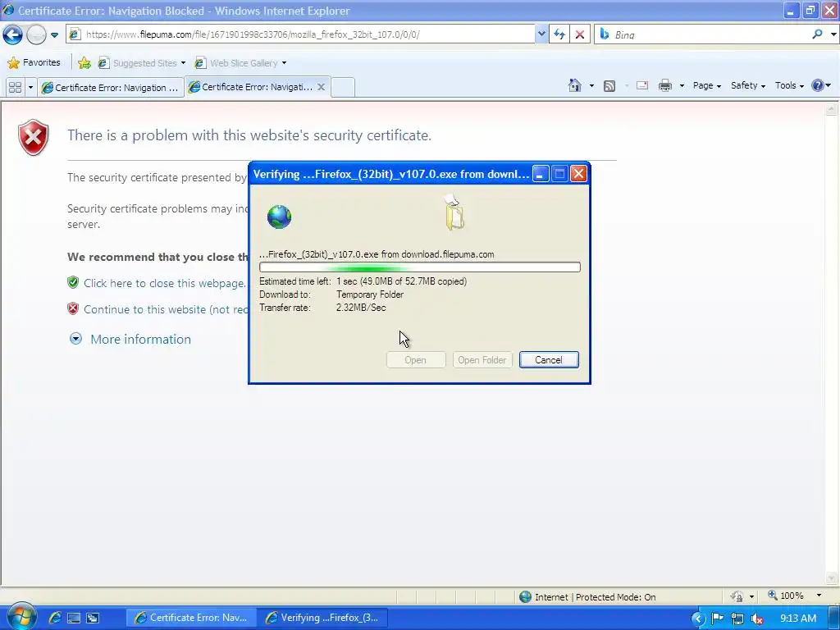Click the privacy report status bar icon
The image size is (840, 630).
point(737,596)
